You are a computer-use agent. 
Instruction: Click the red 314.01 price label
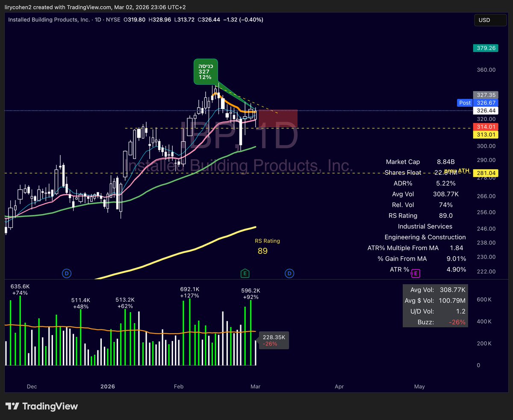coord(486,127)
